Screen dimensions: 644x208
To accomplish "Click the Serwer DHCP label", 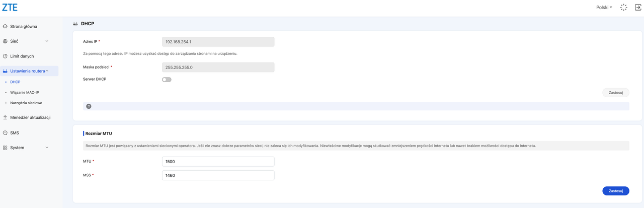I will (95, 79).
